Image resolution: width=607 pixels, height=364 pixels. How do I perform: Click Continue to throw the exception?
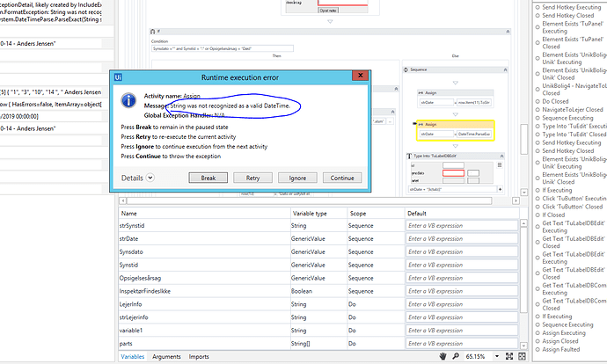(342, 178)
